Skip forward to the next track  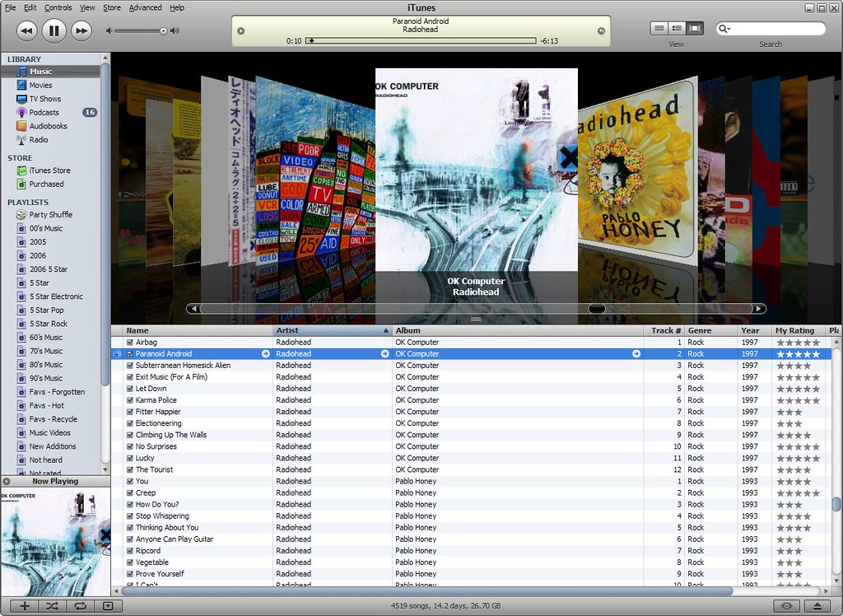coord(82,30)
